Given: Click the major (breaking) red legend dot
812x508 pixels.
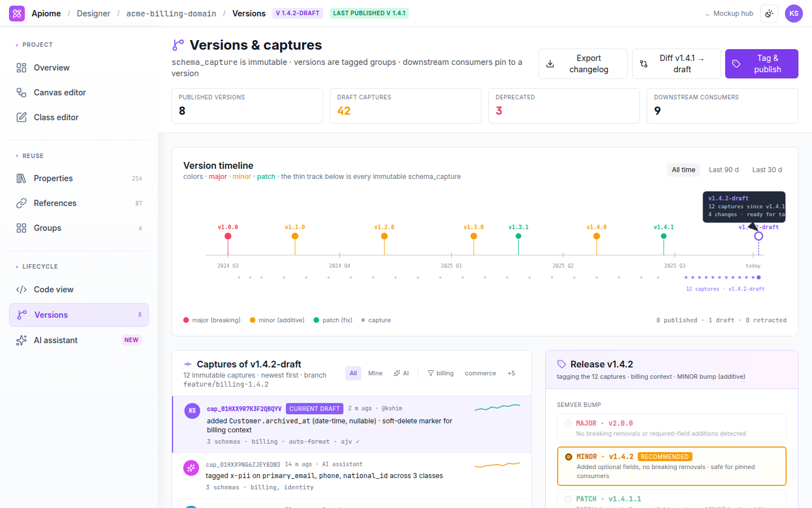Looking at the screenshot, I should tap(186, 320).
